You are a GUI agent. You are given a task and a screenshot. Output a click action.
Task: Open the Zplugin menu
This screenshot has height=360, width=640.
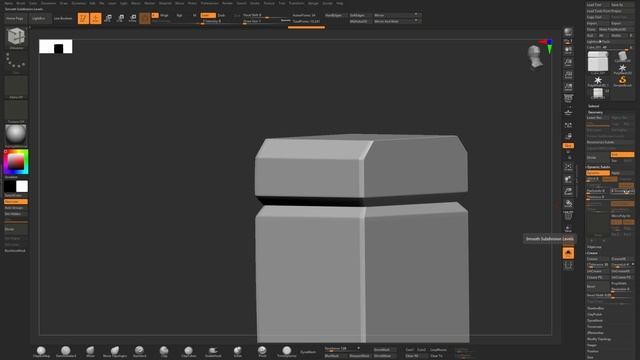point(313,3)
